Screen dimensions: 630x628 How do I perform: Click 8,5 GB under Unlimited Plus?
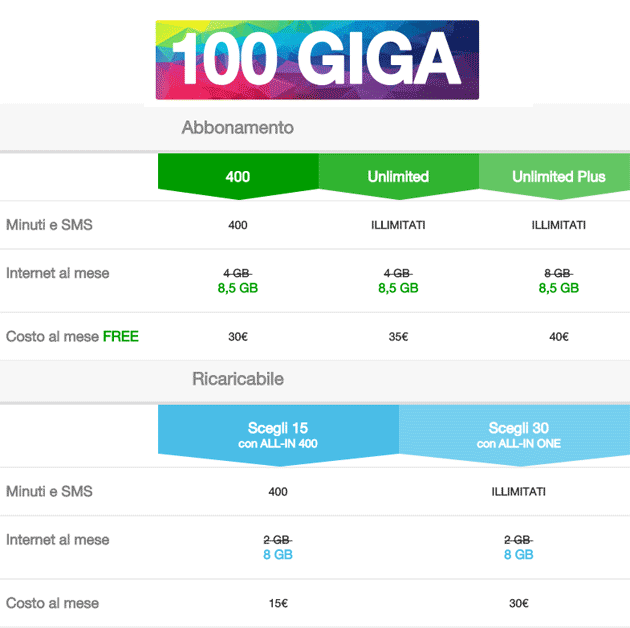[558, 288]
